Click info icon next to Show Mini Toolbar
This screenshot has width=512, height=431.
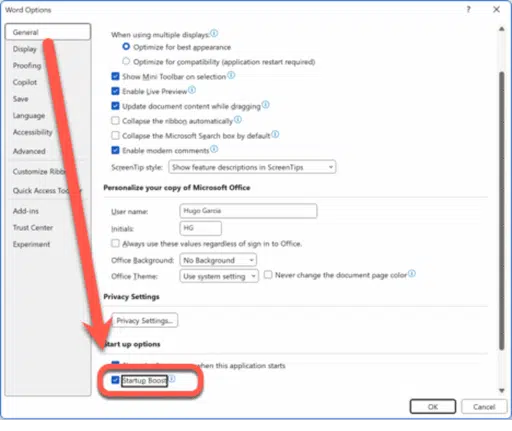(x=231, y=75)
